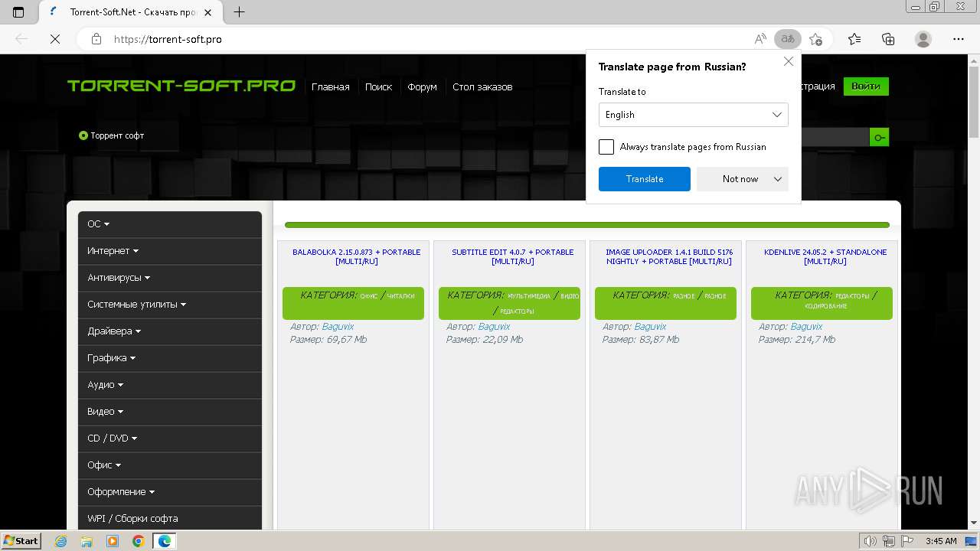
Task: Open author Baguvix under Balabolka
Action: (x=338, y=327)
